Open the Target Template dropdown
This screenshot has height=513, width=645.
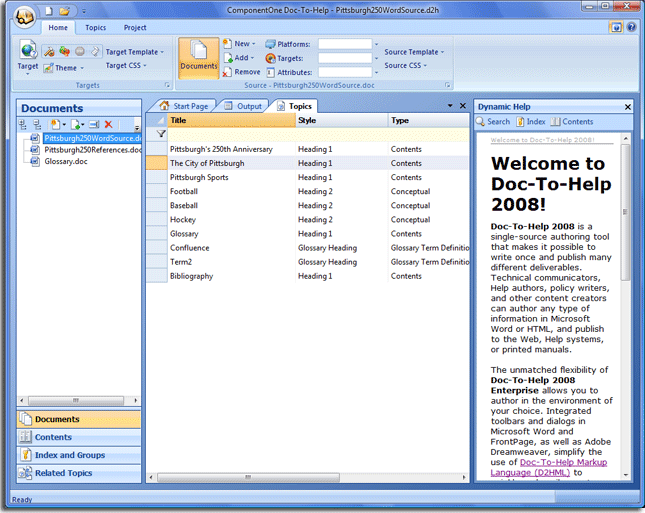[135, 52]
